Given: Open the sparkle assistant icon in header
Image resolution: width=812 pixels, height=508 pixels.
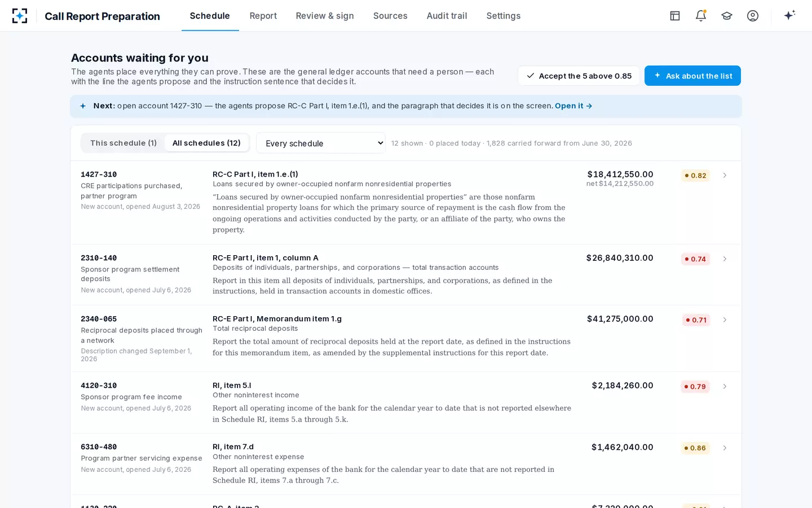Looking at the screenshot, I should (789, 15).
